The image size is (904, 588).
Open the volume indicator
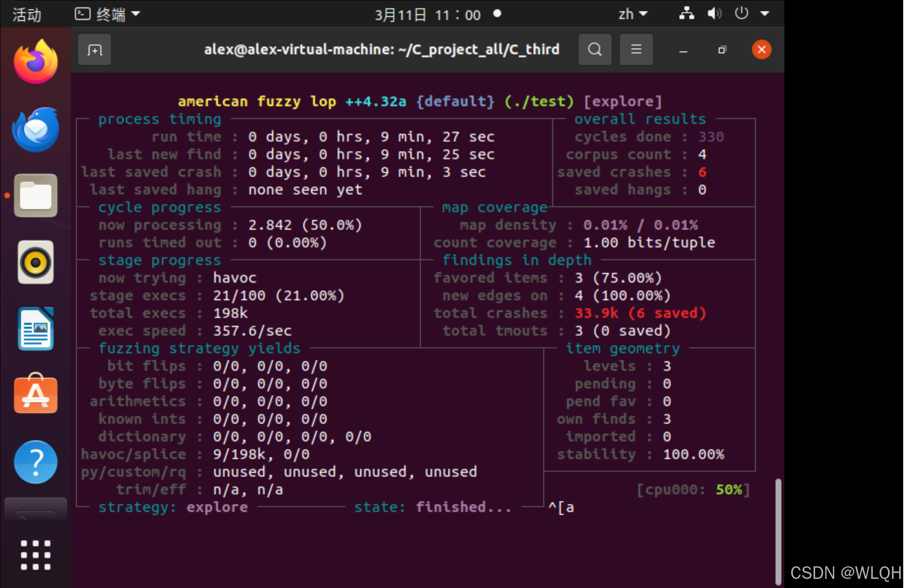[714, 14]
